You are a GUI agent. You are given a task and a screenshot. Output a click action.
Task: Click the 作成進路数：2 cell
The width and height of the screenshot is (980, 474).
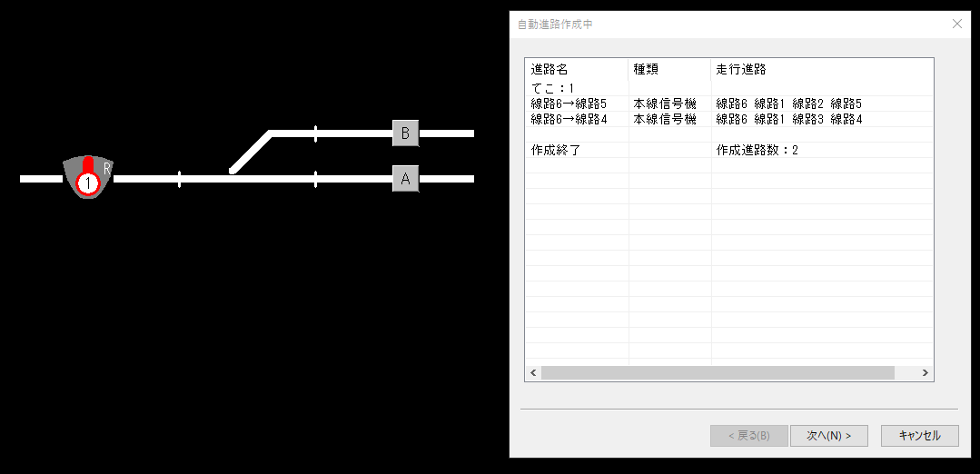757,150
